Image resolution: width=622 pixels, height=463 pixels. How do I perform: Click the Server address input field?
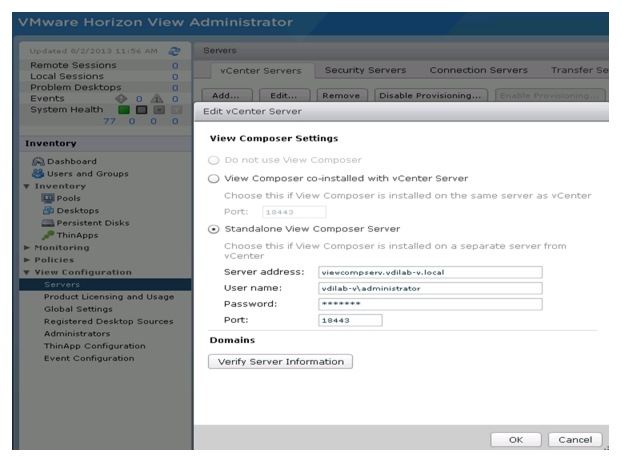[x=430, y=272]
